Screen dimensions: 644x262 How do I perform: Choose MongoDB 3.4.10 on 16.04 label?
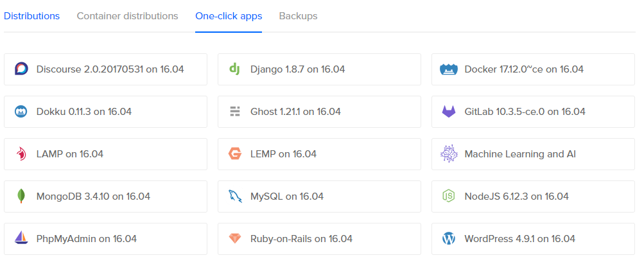93,197
